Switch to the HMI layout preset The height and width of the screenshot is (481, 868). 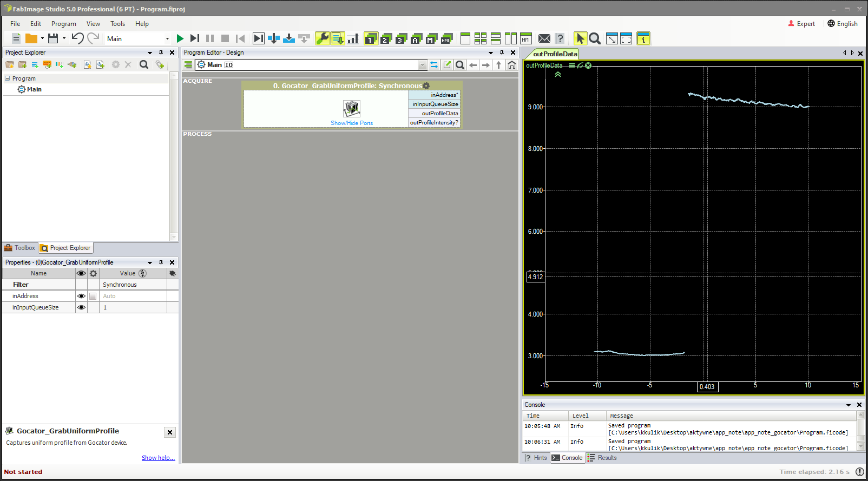click(x=446, y=38)
